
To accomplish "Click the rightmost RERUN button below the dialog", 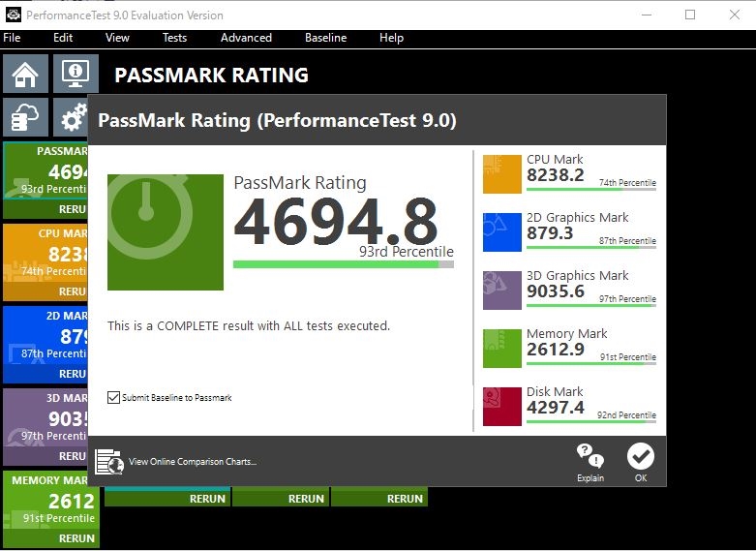I will point(379,499).
